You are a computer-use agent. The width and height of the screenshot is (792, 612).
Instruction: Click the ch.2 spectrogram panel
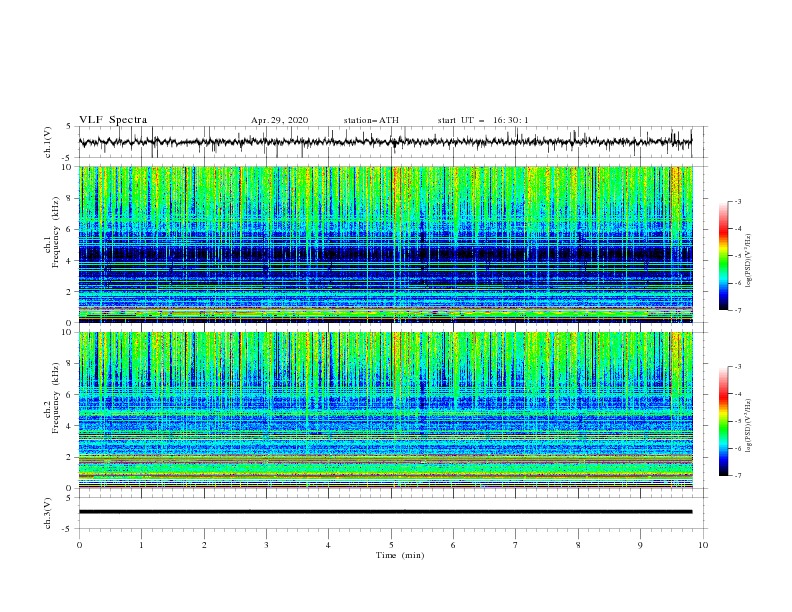pyautogui.click(x=386, y=410)
